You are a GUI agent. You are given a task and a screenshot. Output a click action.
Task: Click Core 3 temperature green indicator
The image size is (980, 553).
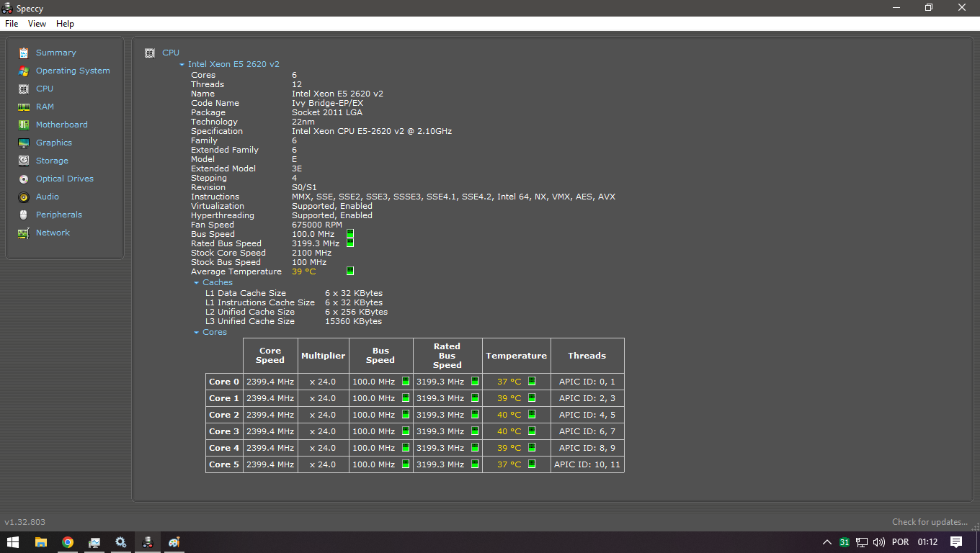[x=532, y=431]
